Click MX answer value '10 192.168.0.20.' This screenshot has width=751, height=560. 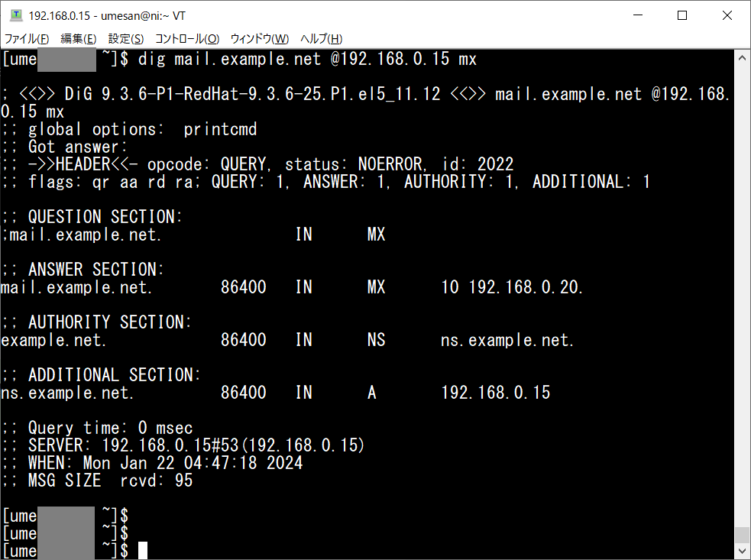point(512,287)
